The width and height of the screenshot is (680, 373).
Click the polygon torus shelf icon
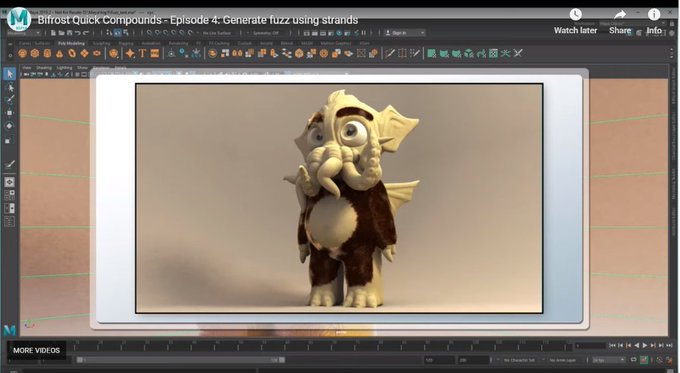(72, 53)
